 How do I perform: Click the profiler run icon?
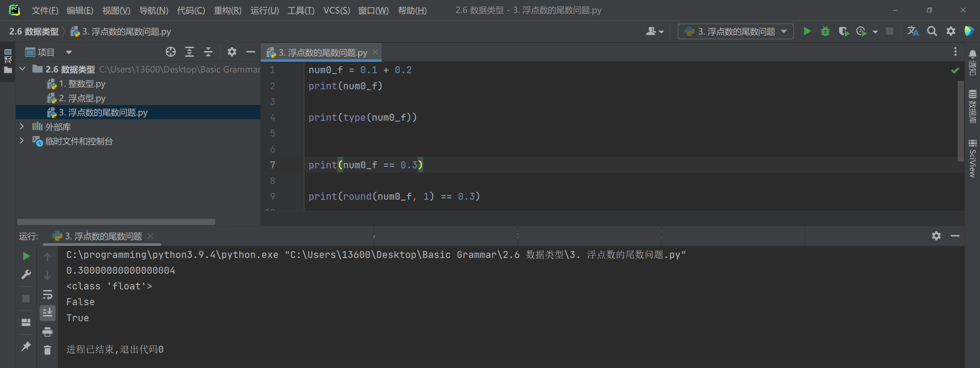(861, 31)
